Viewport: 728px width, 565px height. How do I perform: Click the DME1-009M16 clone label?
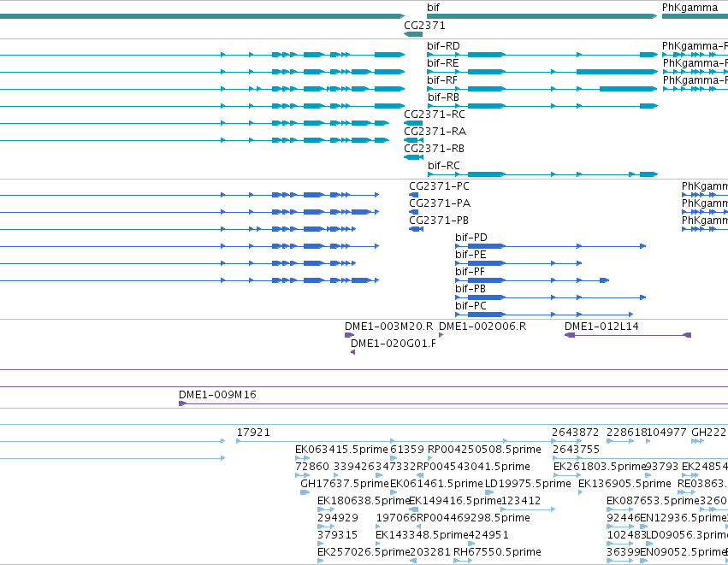[x=217, y=395]
